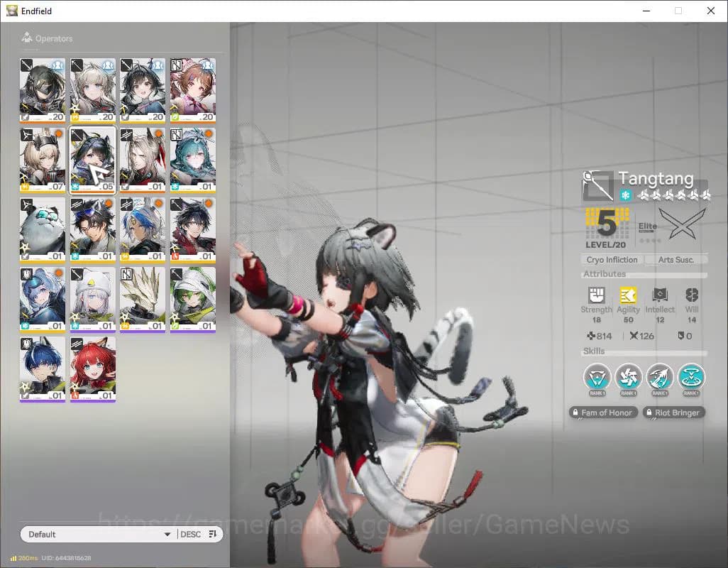Screen dimensions: 728x568
Task: Select the teal-haired level 01 operator
Action: [193, 160]
